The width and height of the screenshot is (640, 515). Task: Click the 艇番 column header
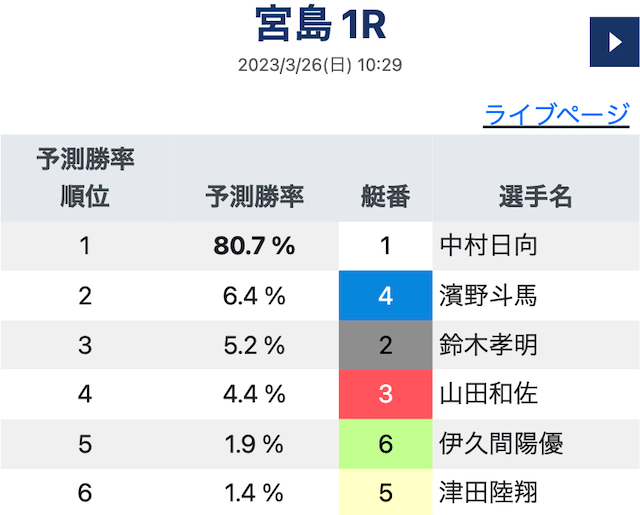coord(386,196)
